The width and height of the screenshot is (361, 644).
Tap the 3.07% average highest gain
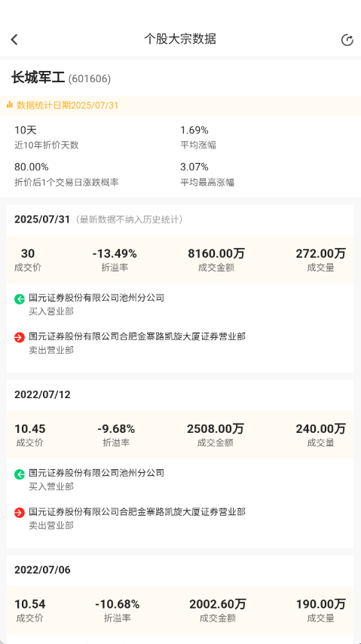point(194,167)
